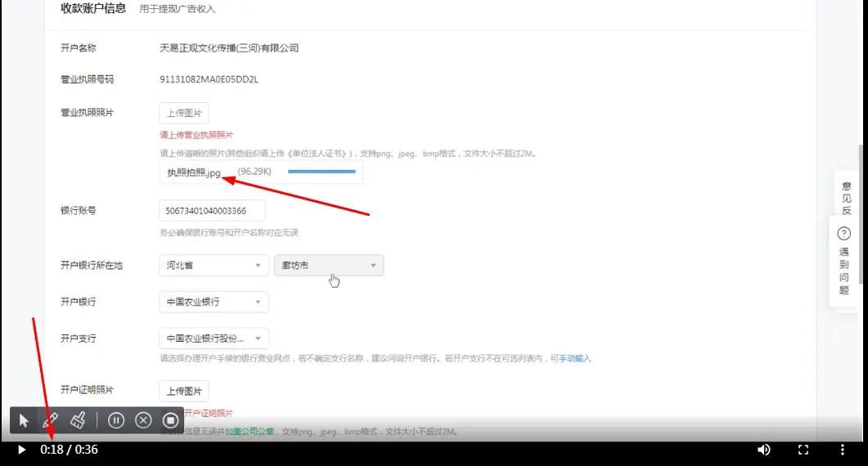Click the question mark help icon
Viewport: 868px width, 466px height.
coord(843,234)
